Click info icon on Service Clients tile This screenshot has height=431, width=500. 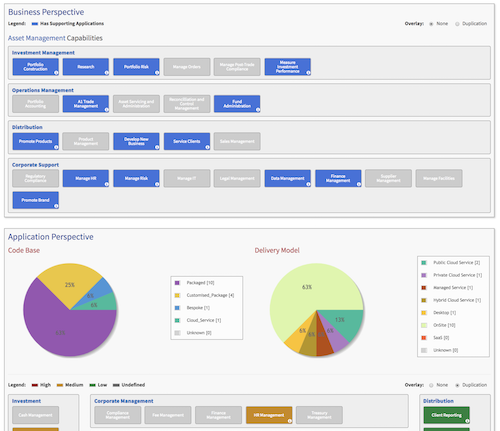207,147
